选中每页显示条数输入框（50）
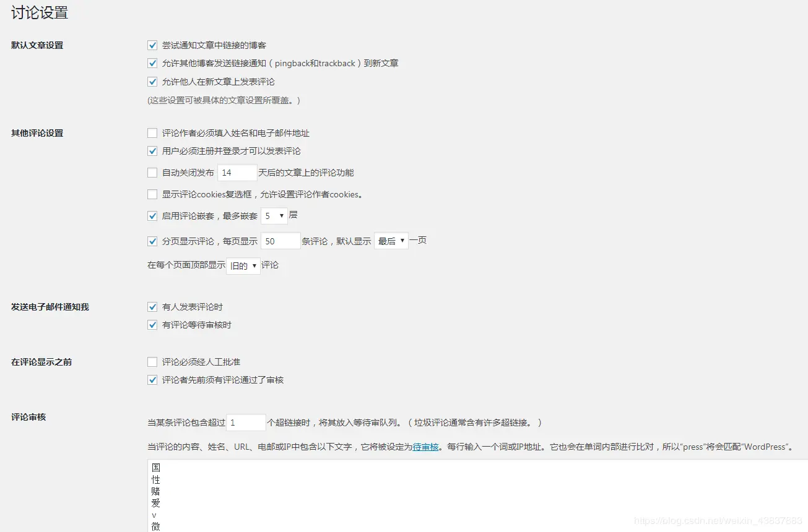This screenshot has height=532, width=808. pos(280,241)
